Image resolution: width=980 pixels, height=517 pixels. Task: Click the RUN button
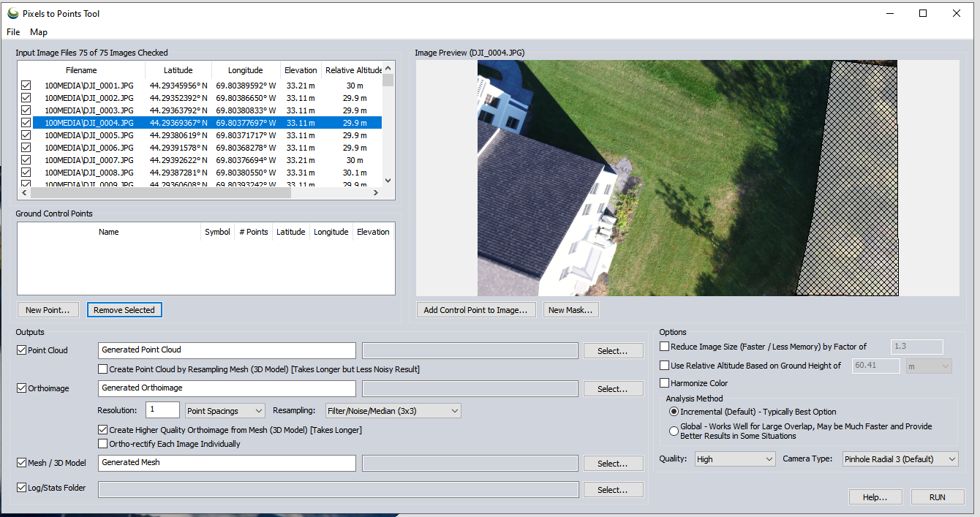click(x=938, y=497)
